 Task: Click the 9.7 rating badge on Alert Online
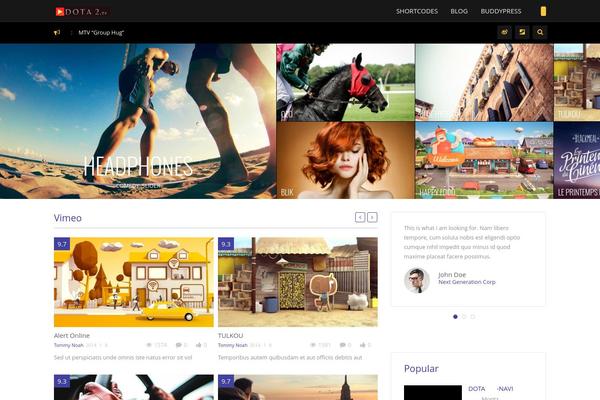(62, 244)
